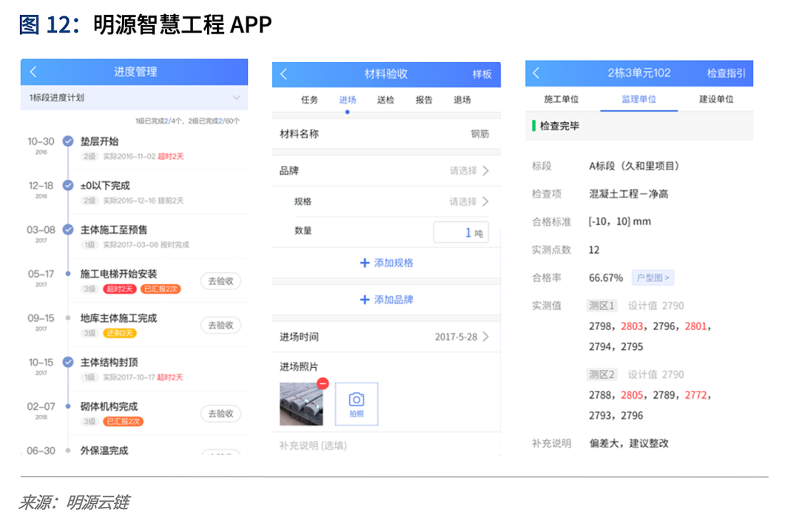Open the steel rebar photo thumbnail
This screenshot has height=532, width=799.
click(302, 405)
